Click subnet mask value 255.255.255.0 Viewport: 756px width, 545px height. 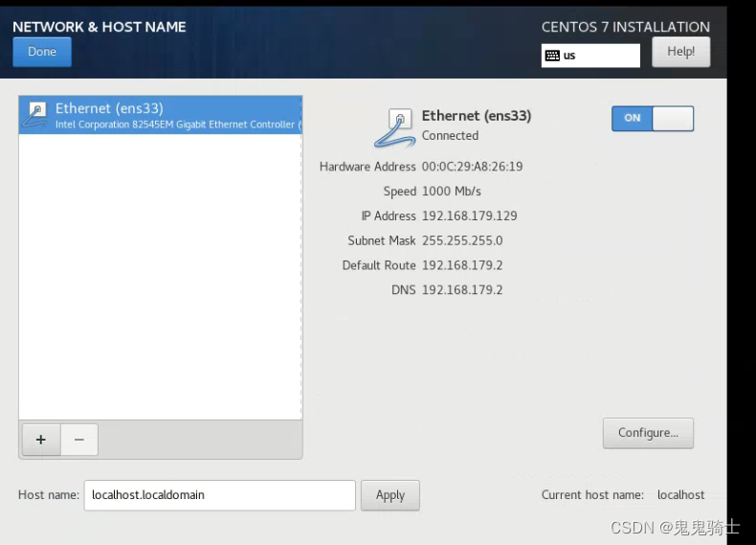(462, 240)
